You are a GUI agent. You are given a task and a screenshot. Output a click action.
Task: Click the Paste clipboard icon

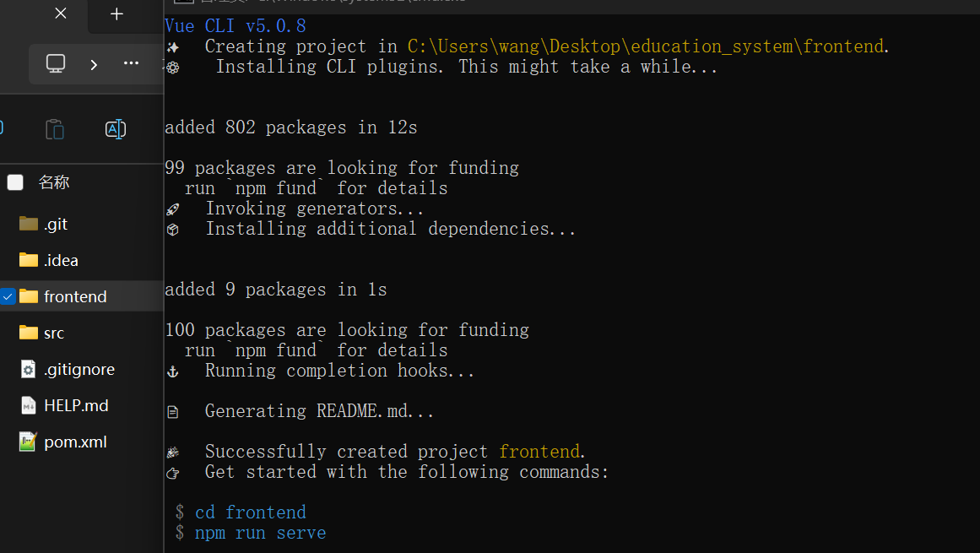pos(55,129)
